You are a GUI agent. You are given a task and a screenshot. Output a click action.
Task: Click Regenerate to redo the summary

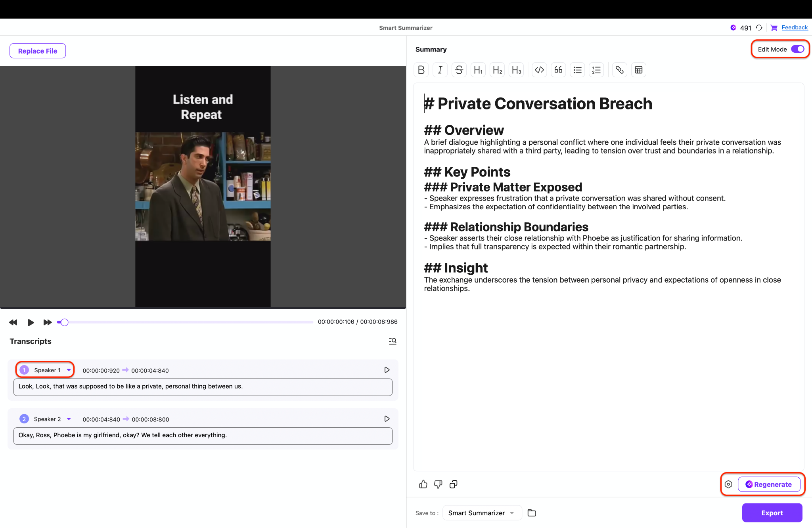coord(769,484)
